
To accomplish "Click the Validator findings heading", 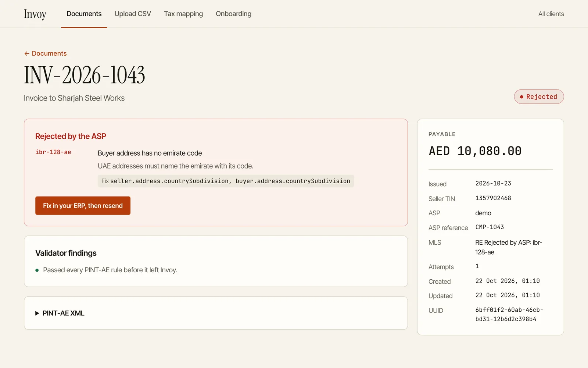I will 66,253.
